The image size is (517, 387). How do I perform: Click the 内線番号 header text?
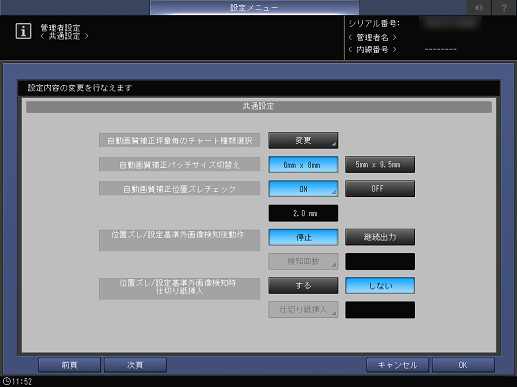tap(372, 49)
